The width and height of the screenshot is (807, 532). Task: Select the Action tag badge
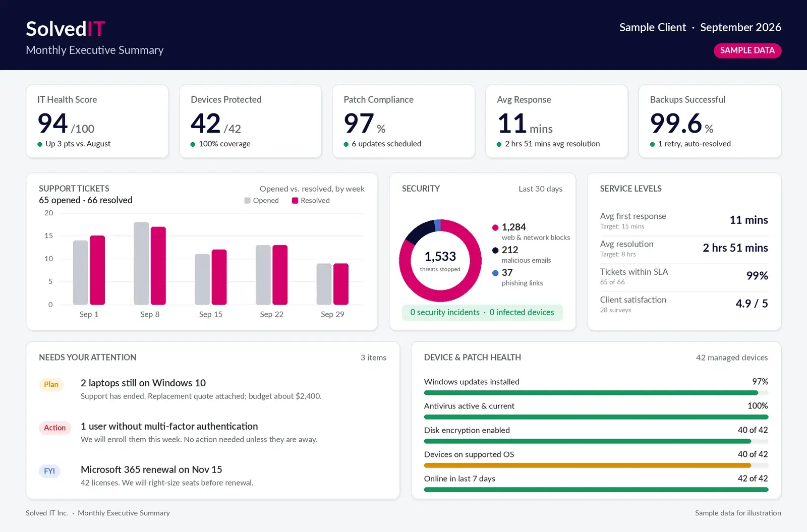click(54, 428)
